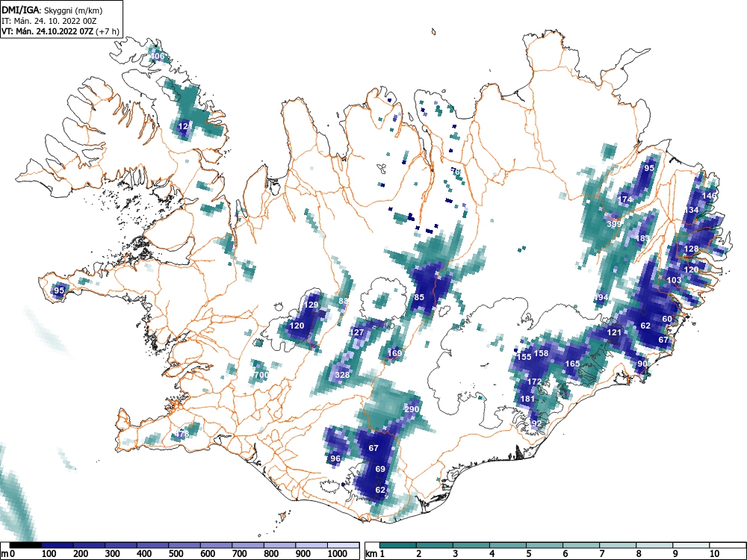
Task: Select the 'km 1' label on the legend
Action: pos(375,554)
